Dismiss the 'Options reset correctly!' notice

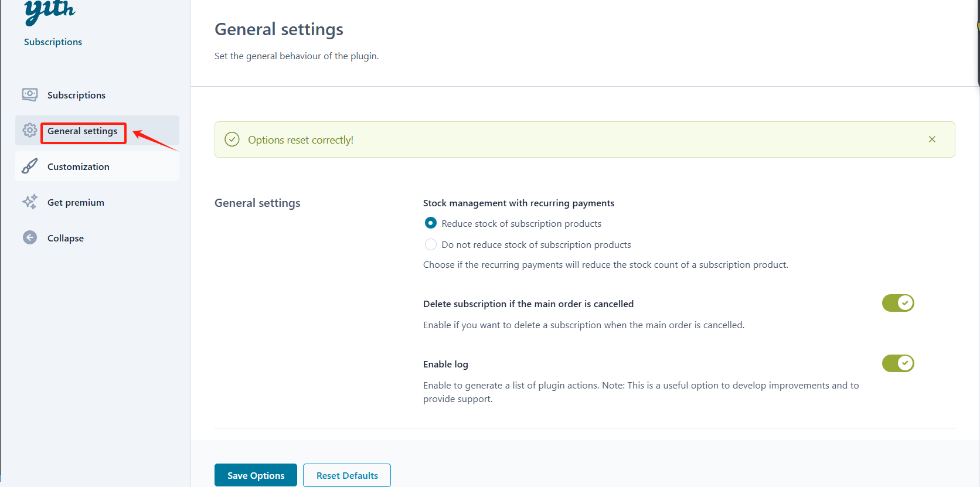pos(932,139)
